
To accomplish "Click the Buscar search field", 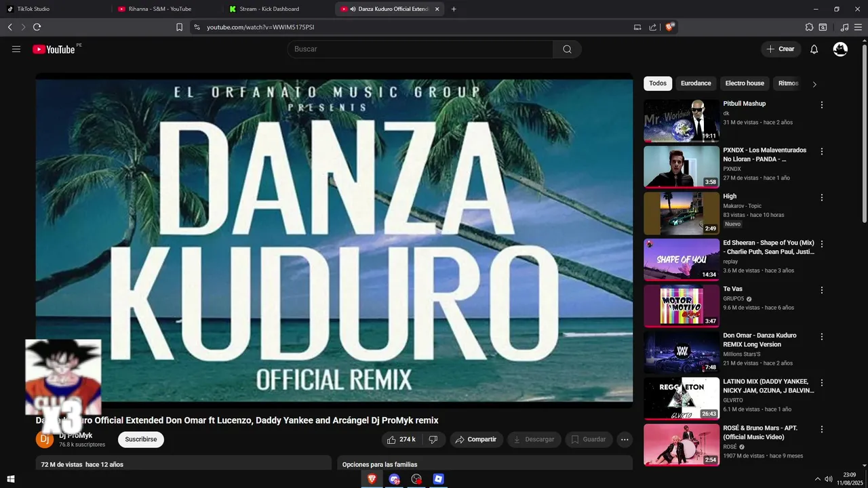I will [420, 49].
